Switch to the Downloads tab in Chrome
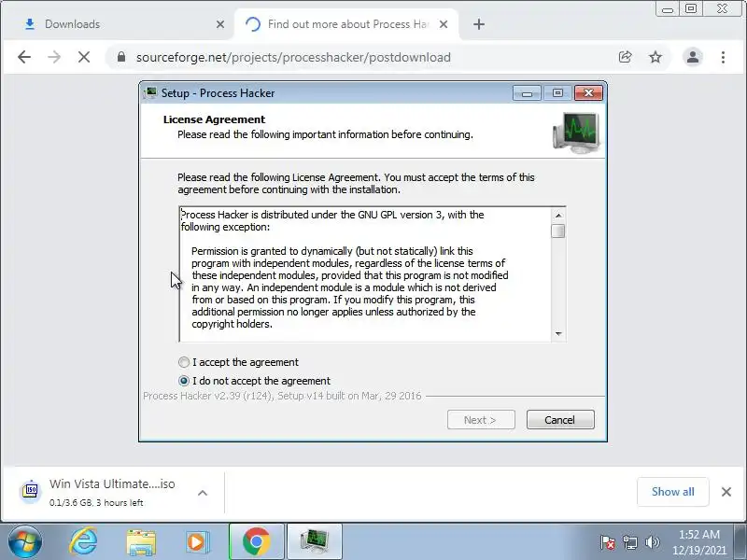Image resolution: width=747 pixels, height=560 pixels. click(118, 24)
